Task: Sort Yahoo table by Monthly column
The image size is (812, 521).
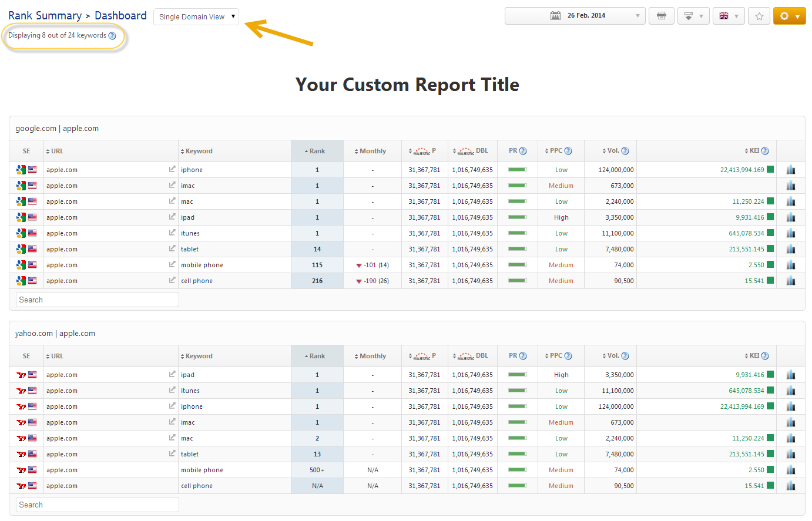Action: click(373, 356)
